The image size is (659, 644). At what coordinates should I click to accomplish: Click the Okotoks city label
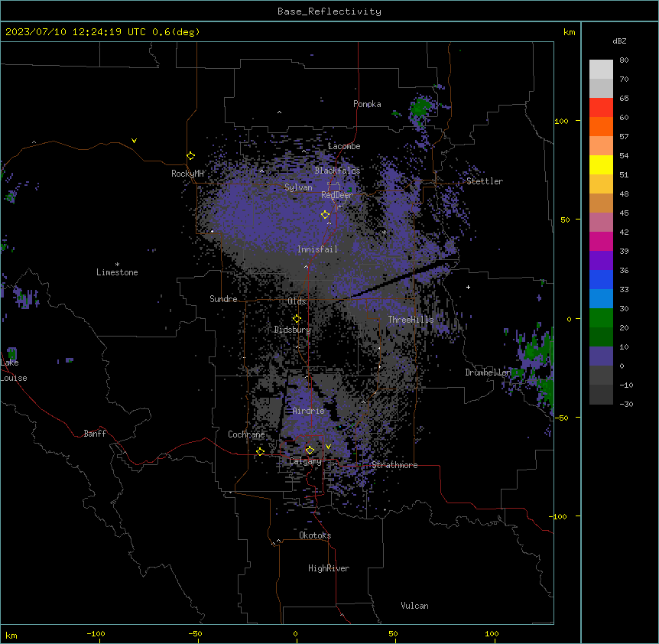coord(315,535)
